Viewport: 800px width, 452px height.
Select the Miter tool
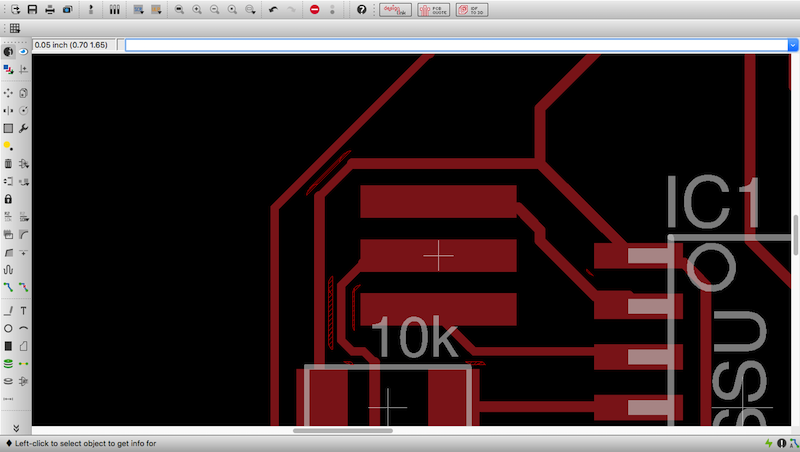click(x=23, y=235)
